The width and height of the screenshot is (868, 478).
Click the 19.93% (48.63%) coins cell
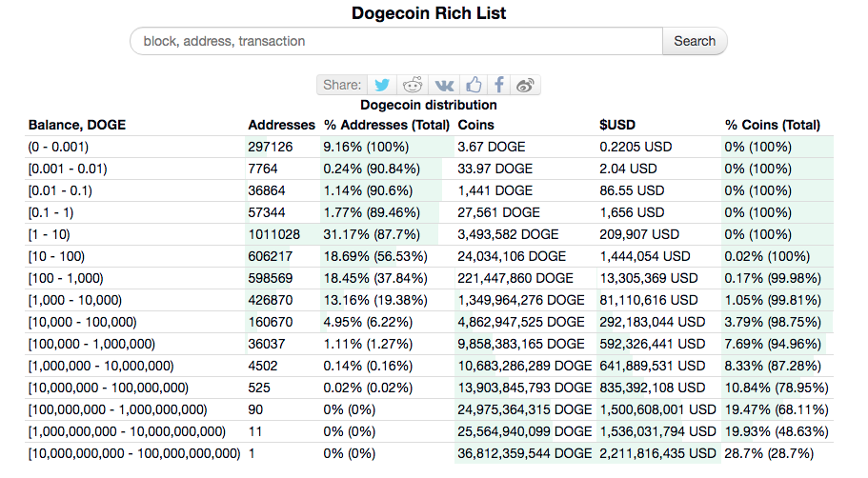pyautogui.click(x=777, y=431)
